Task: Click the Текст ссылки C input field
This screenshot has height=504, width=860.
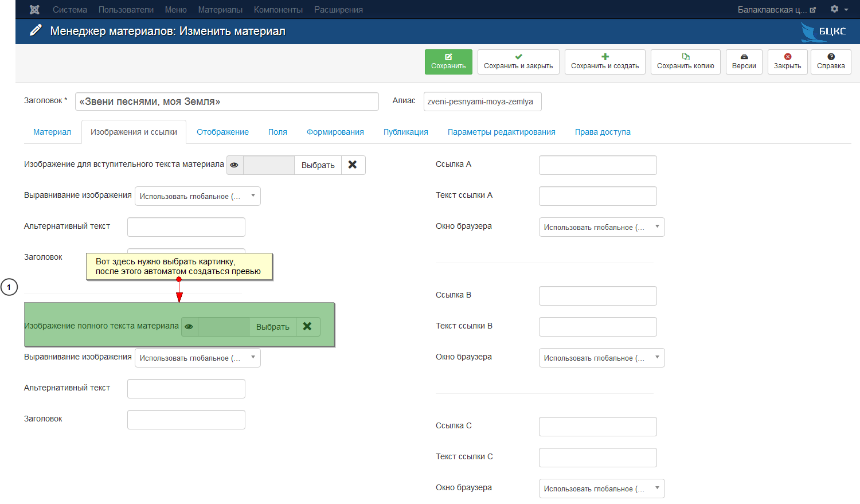Action: [598, 458]
